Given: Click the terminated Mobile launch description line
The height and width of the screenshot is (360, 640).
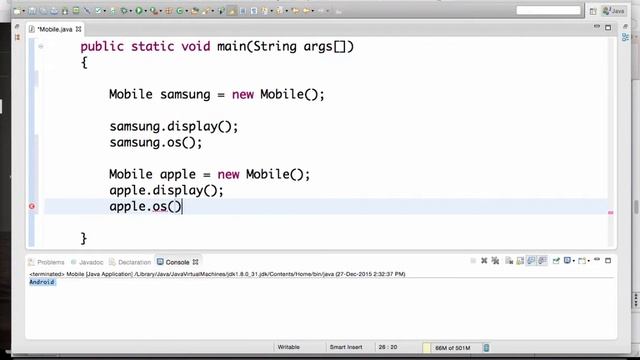Looking at the screenshot, I should [217, 274].
